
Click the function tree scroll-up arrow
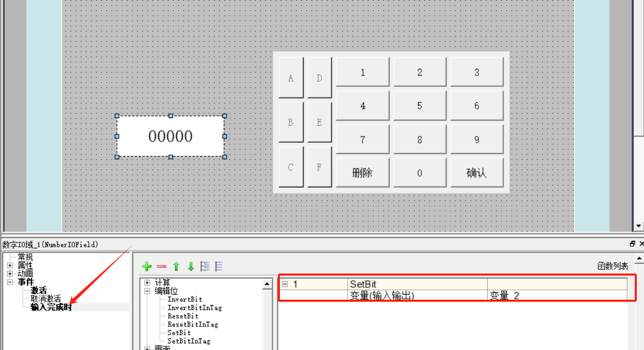pyautogui.click(x=268, y=284)
